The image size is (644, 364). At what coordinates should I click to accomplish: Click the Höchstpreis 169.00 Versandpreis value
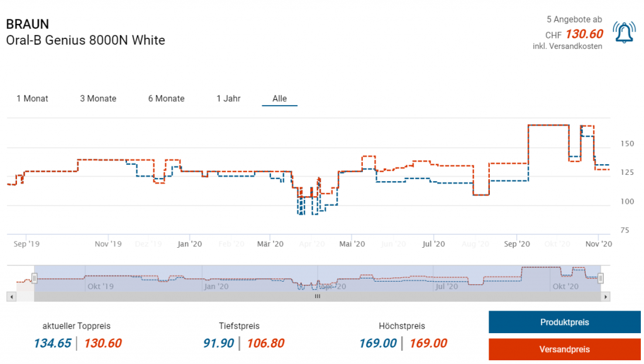[x=428, y=343]
